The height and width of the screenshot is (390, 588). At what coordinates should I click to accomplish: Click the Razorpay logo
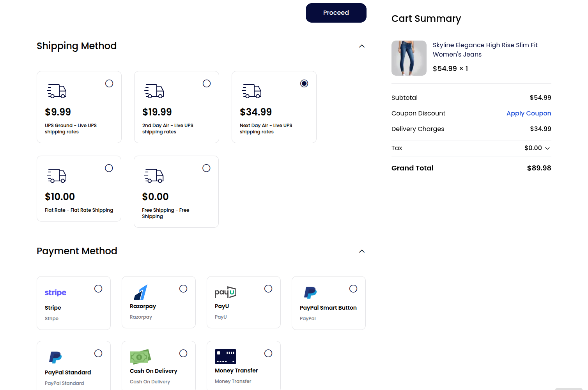click(140, 292)
